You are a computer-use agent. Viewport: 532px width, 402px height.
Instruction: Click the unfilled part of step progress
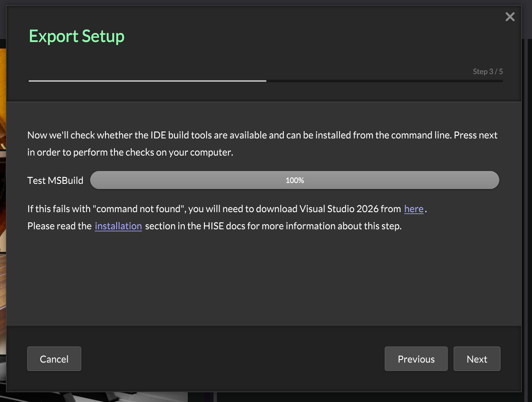pyautogui.click(x=384, y=81)
